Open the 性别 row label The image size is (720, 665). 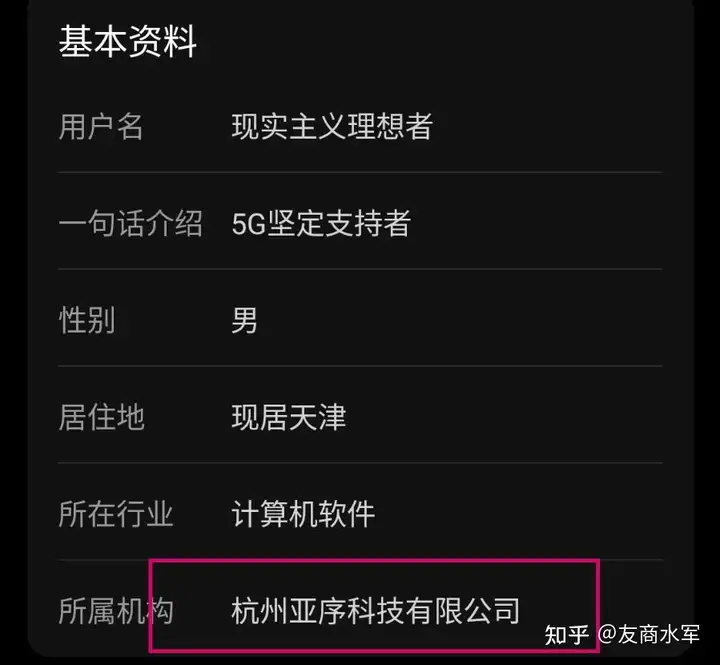[87, 320]
